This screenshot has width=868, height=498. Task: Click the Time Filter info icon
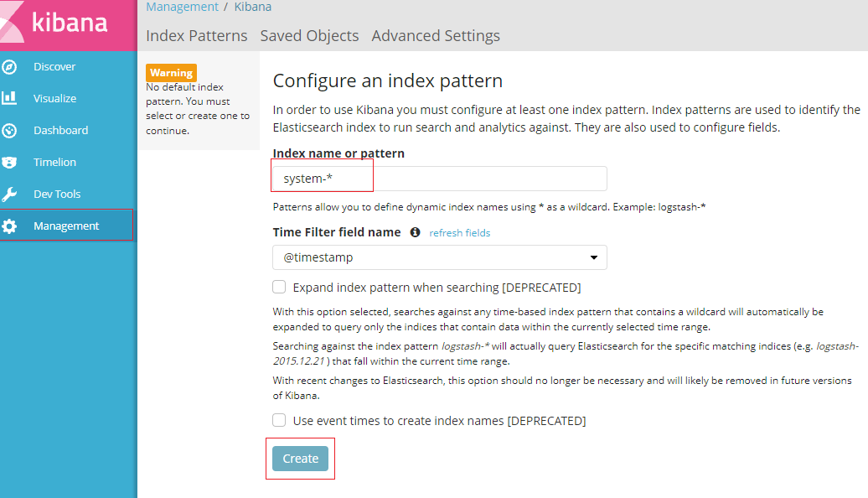click(415, 232)
